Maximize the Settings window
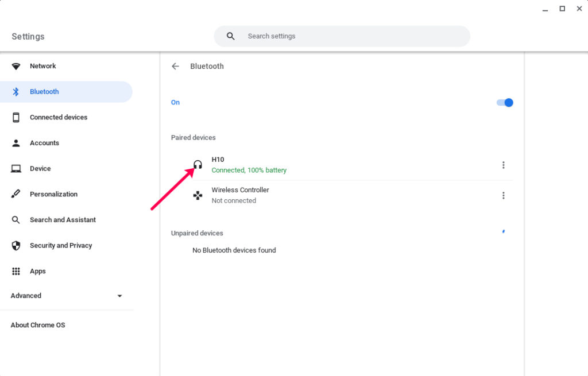 pyautogui.click(x=562, y=9)
